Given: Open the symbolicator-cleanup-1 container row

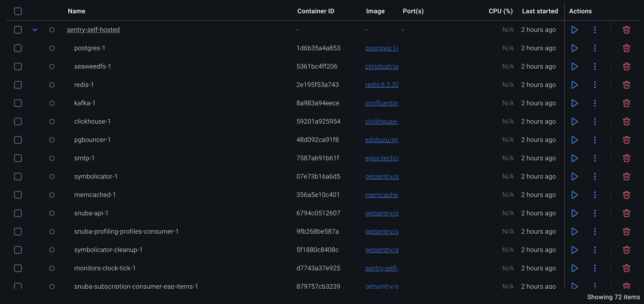Looking at the screenshot, I should (x=108, y=250).
